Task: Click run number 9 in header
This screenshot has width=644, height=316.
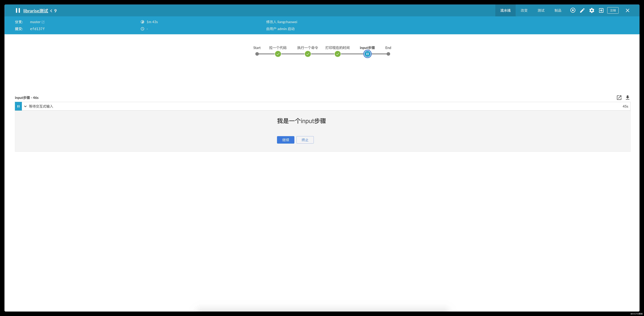Action: 55,11
